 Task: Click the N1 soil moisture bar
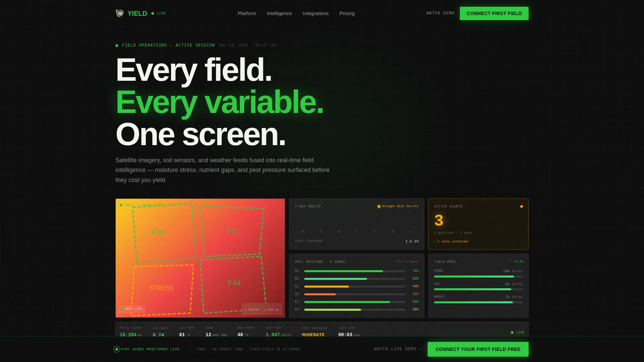(355, 271)
